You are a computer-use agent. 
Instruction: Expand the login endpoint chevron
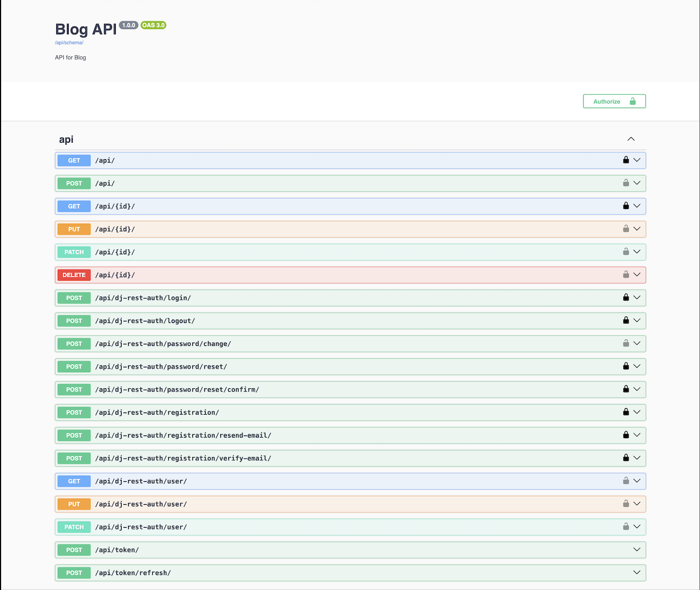click(637, 297)
